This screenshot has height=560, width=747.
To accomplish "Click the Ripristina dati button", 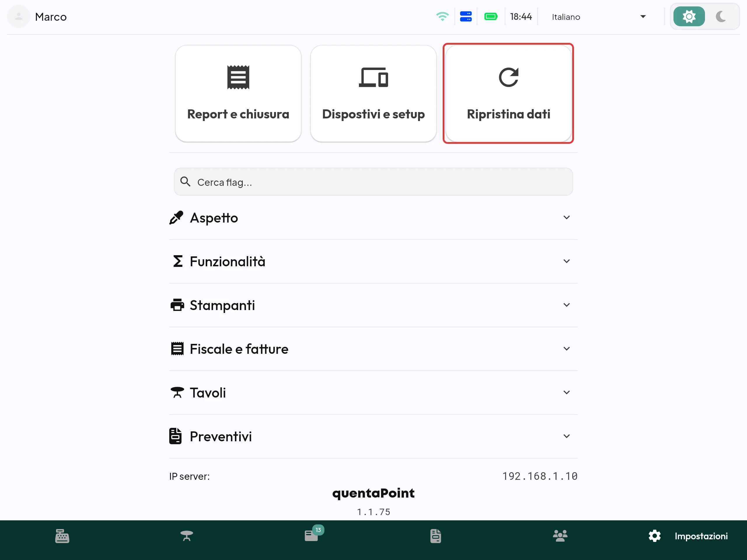I will click(508, 94).
